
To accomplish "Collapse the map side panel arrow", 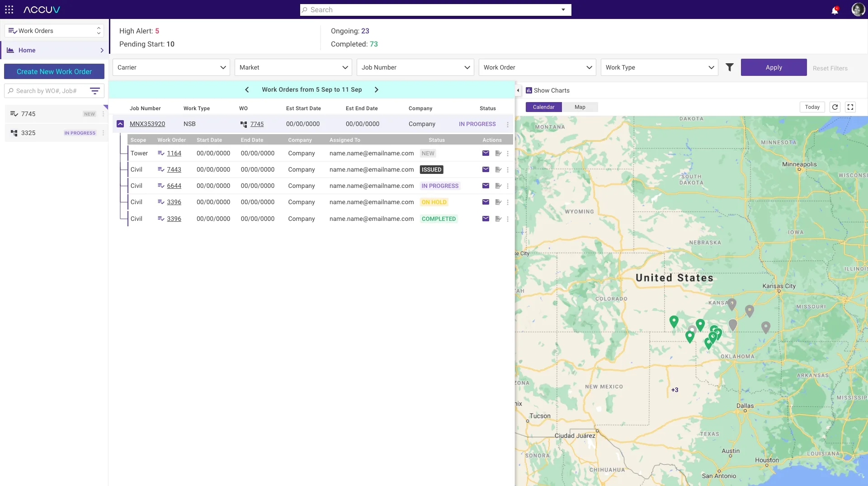I will pos(518,90).
